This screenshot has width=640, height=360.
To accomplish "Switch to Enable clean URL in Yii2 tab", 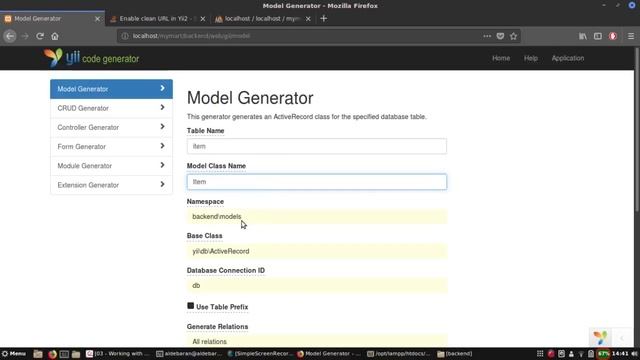I will coord(157,19).
